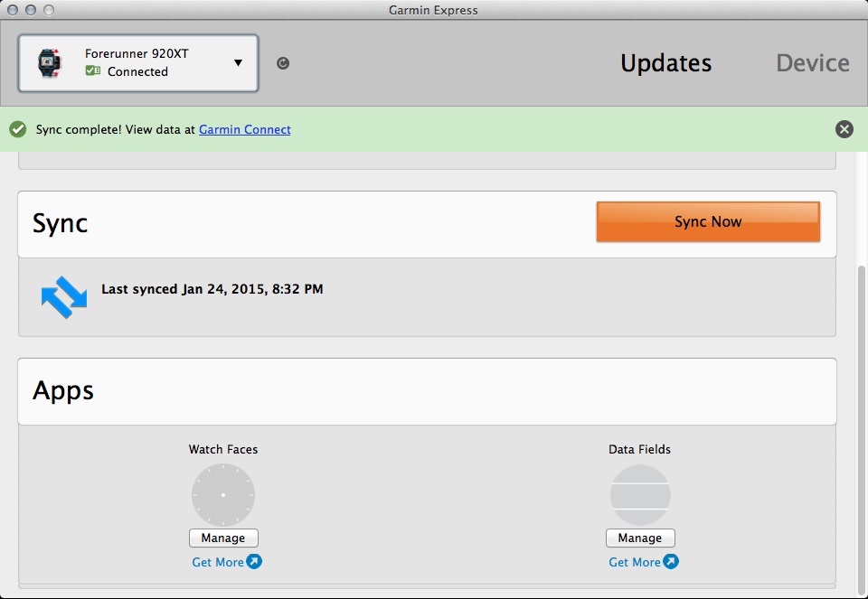Dismiss the sync complete notification
The image size is (868, 599).
(x=844, y=129)
